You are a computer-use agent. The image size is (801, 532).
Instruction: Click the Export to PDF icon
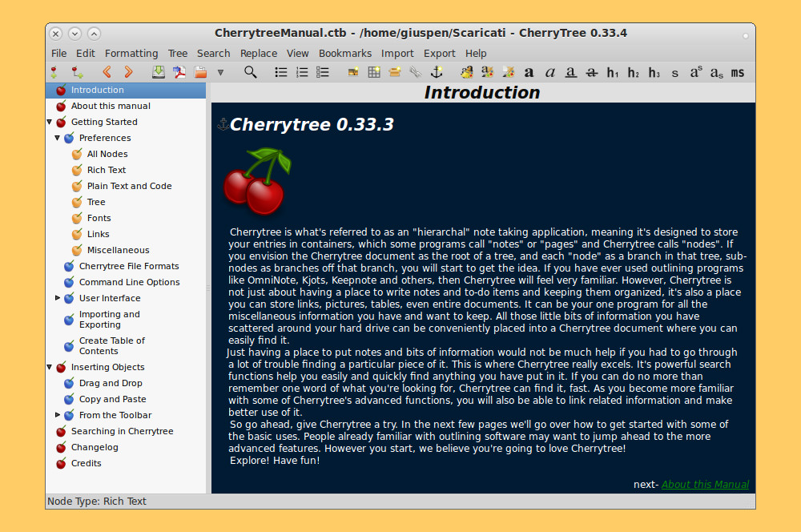coord(180,72)
